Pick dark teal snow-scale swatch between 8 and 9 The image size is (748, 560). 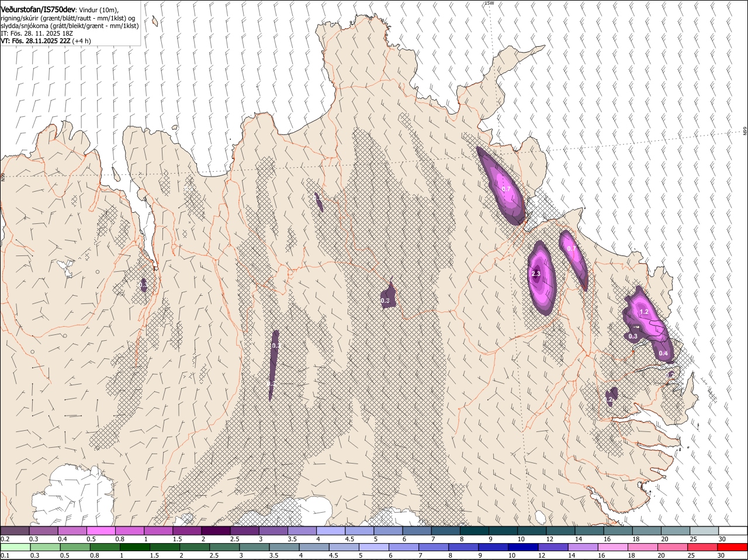[x=475, y=530]
